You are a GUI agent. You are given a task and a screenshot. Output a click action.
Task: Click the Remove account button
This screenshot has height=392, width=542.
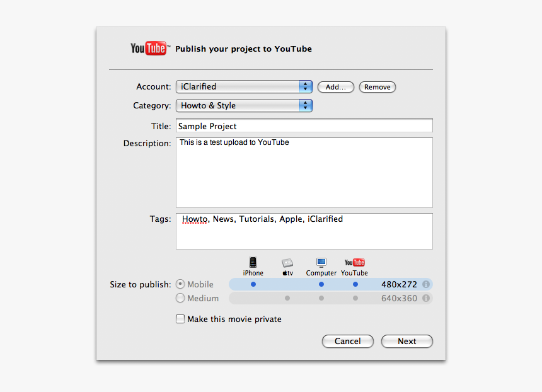click(377, 87)
